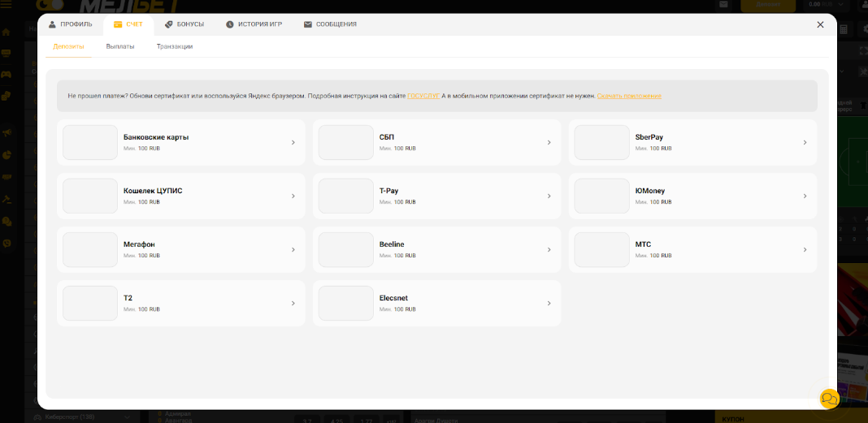Click the envelope icon for Сообщения

coord(308,24)
